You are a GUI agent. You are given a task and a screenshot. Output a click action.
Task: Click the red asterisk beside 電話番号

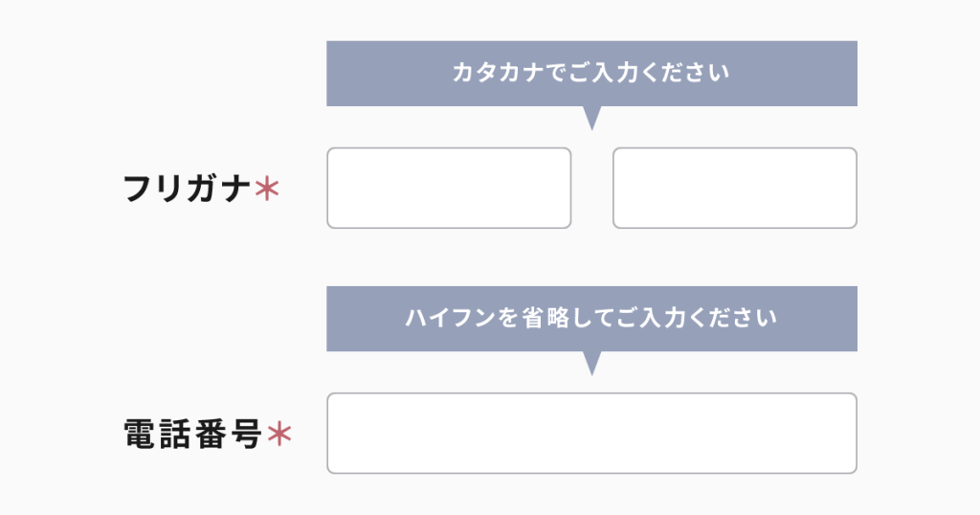click(x=278, y=436)
